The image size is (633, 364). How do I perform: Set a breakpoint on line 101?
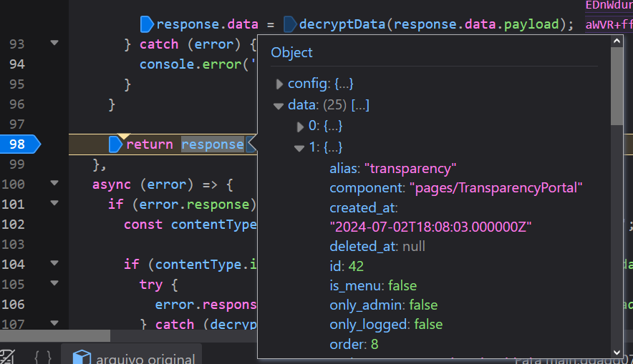click(13, 205)
